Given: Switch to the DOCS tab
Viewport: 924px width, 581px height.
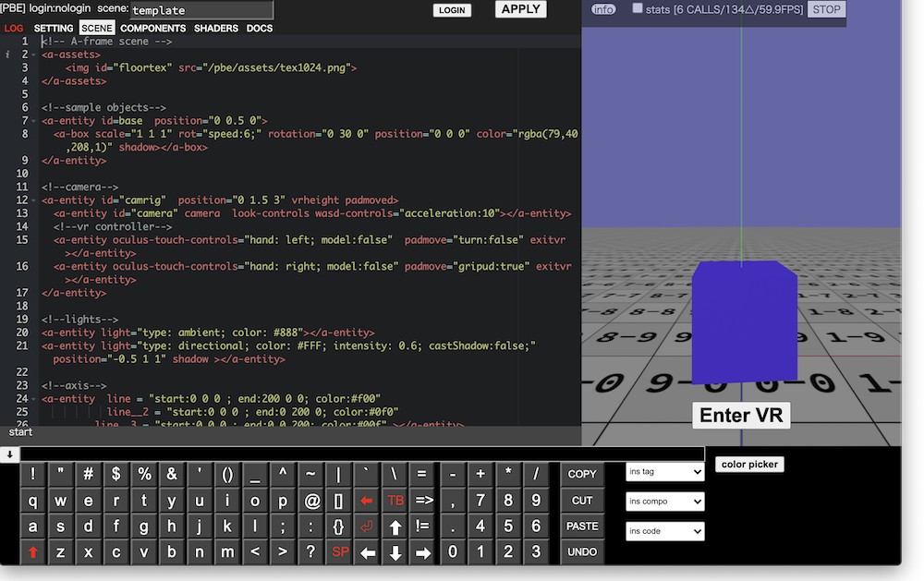Looking at the screenshot, I should point(260,28).
